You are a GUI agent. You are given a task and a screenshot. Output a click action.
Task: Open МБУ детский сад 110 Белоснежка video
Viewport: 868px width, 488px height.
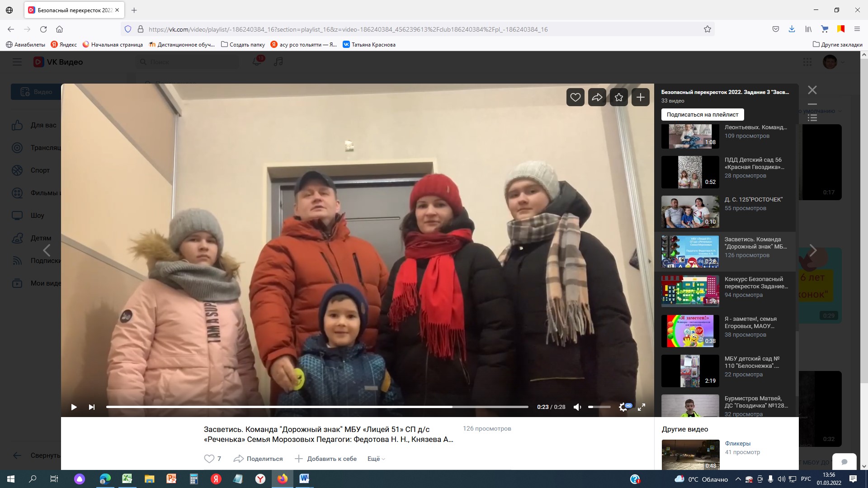725,371
